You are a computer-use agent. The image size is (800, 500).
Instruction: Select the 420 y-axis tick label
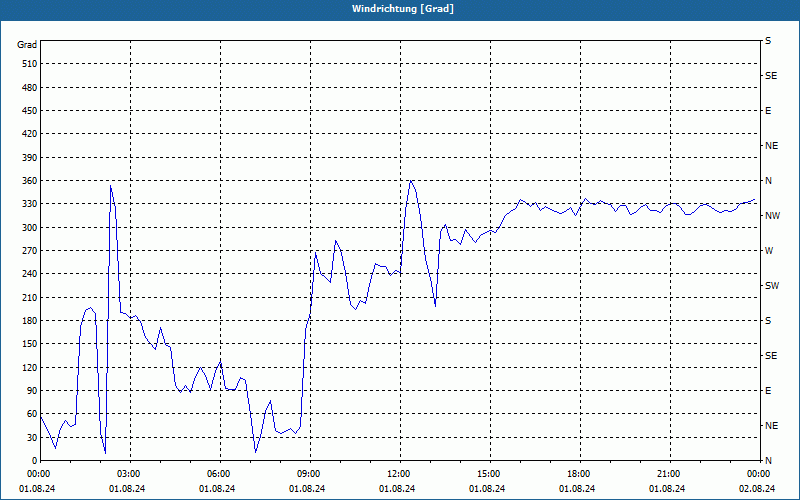[x=30, y=134]
